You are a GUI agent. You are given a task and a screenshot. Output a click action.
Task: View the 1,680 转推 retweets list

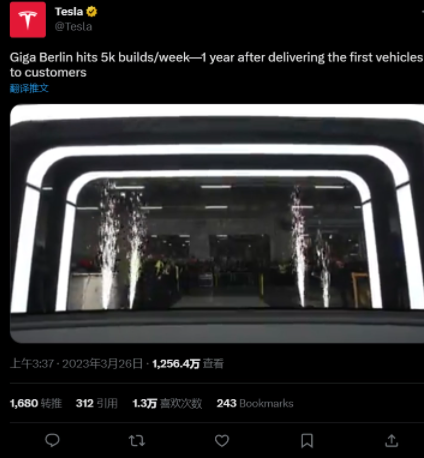[x=36, y=404]
